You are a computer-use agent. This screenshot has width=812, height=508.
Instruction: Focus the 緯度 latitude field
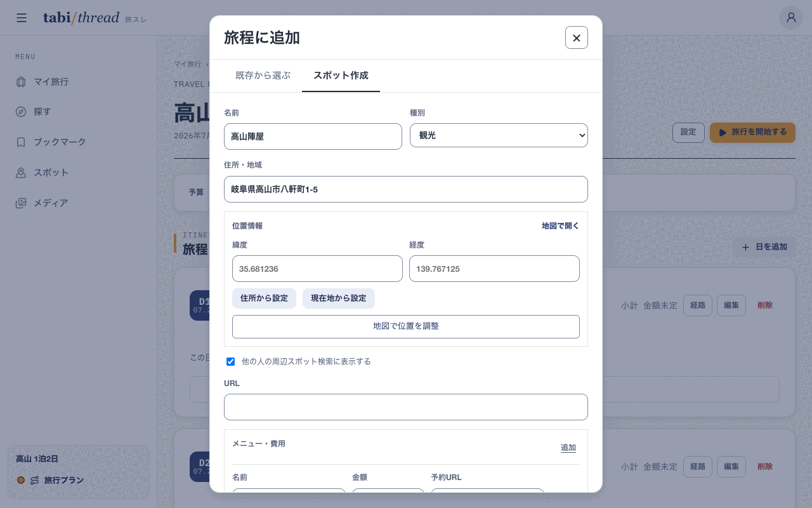click(x=317, y=269)
